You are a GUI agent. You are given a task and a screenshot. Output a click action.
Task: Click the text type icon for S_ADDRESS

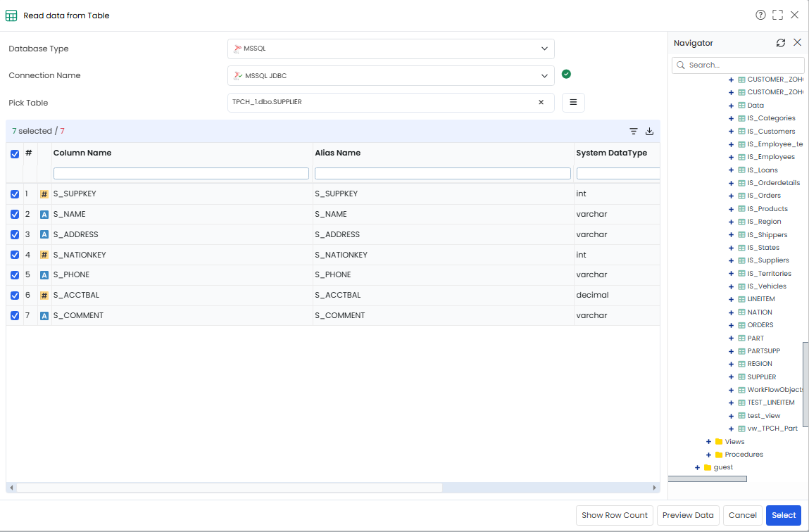[x=44, y=234]
